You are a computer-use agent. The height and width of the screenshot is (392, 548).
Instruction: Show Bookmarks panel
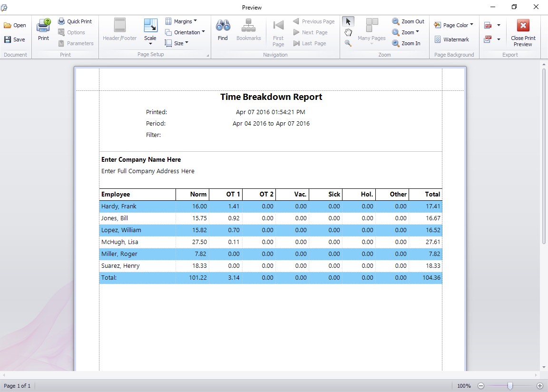tap(248, 30)
